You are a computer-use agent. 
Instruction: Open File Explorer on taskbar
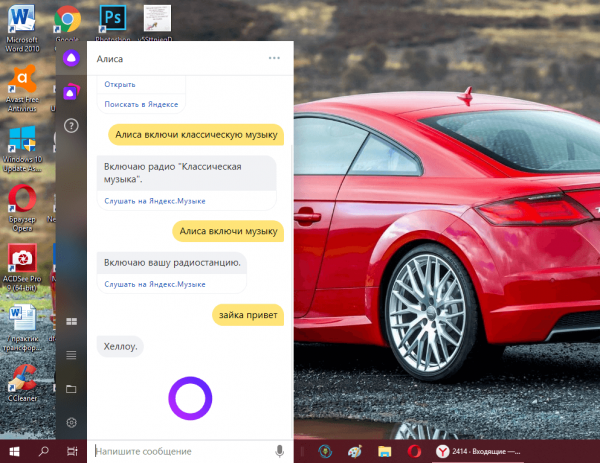coord(385,452)
